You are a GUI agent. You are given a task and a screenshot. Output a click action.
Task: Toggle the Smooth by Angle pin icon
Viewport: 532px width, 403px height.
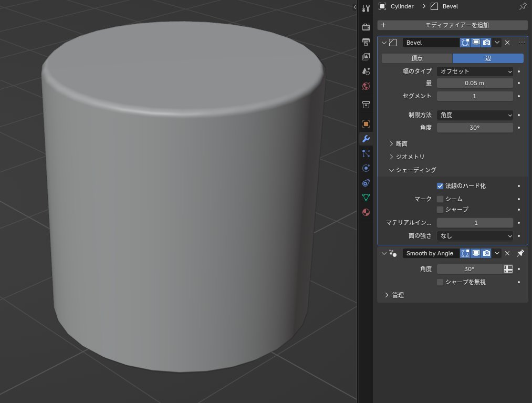(x=520, y=253)
